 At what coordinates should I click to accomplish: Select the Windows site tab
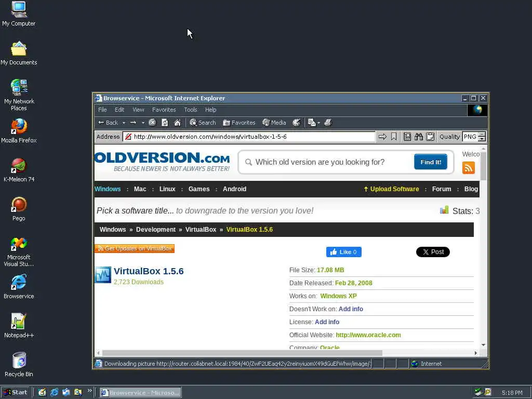(x=108, y=189)
